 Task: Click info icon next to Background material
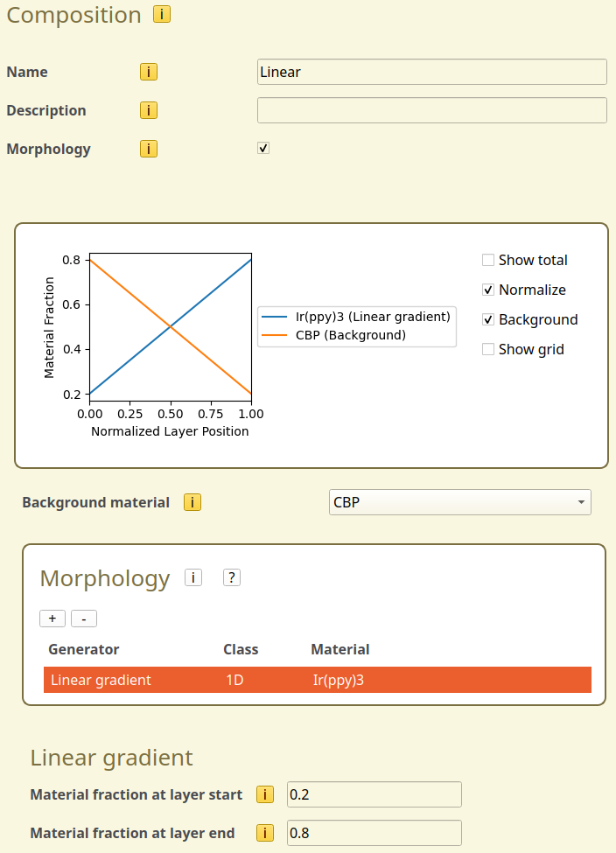[192, 502]
